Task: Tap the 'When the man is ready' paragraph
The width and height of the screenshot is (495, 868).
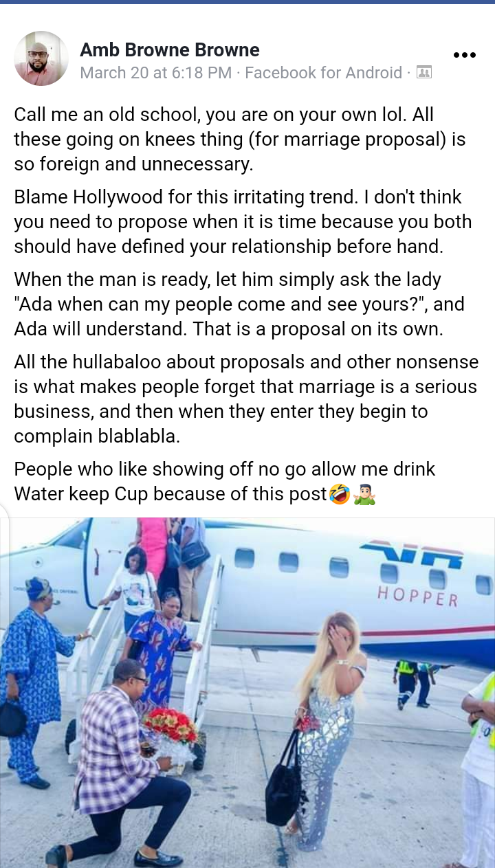Action: coord(239,304)
